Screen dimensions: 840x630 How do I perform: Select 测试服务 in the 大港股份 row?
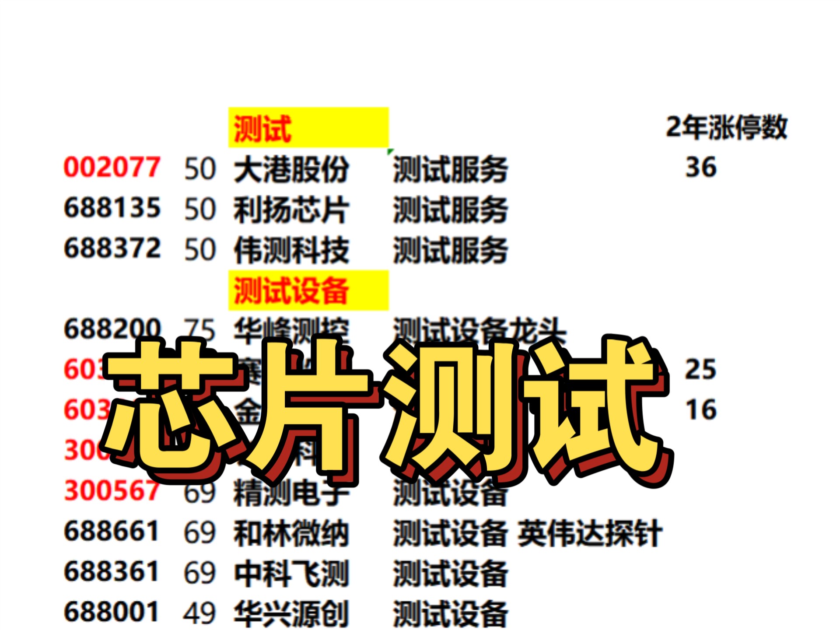tap(451, 169)
